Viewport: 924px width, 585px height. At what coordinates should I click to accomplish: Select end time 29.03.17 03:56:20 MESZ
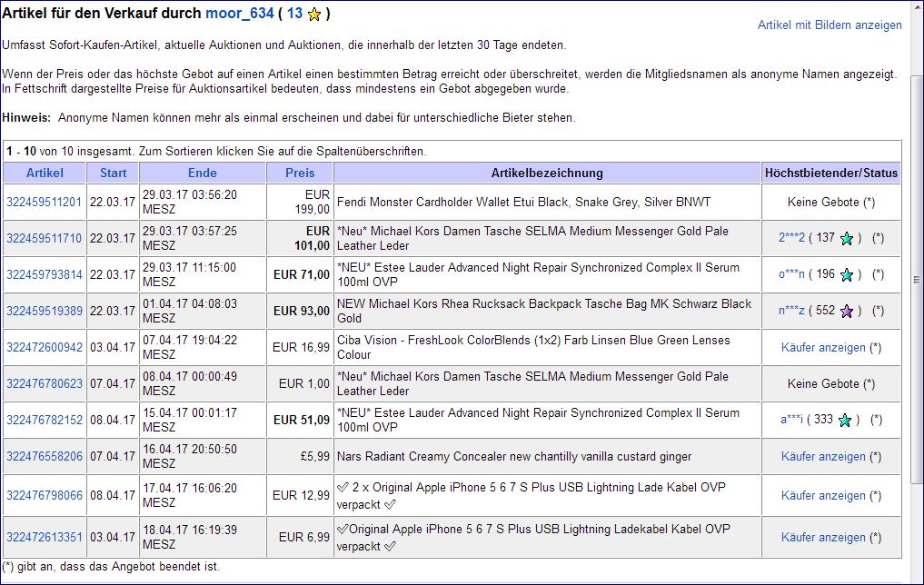[190, 202]
